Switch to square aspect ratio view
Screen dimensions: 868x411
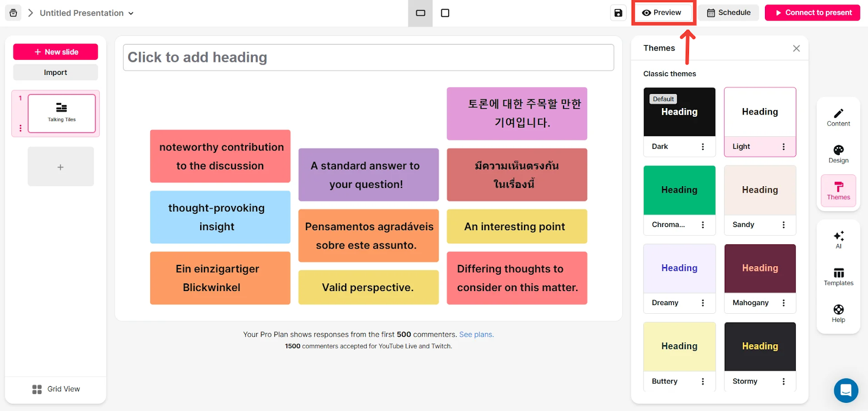[445, 13]
